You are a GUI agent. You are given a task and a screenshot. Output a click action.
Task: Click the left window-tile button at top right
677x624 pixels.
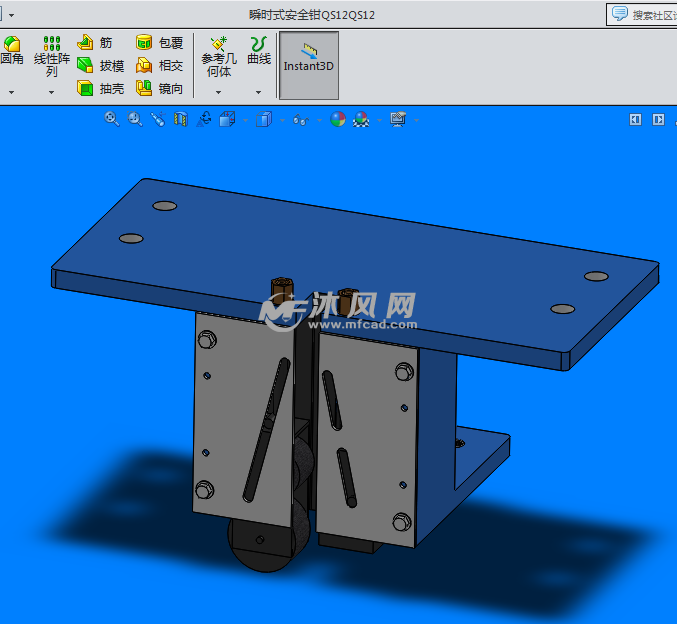635,119
